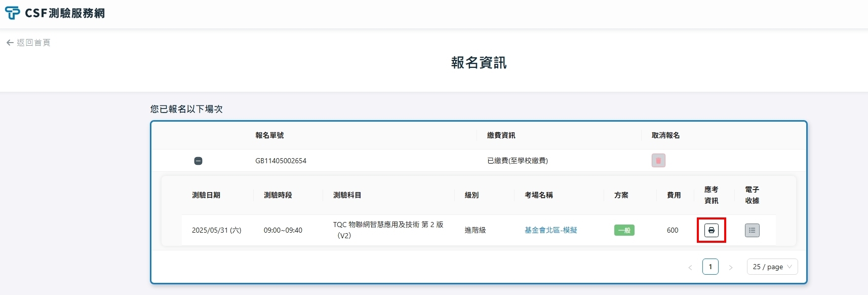Screen dimensions: 868x295
Task: Click time slot 09:00~09:40
Action: click(283, 230)
